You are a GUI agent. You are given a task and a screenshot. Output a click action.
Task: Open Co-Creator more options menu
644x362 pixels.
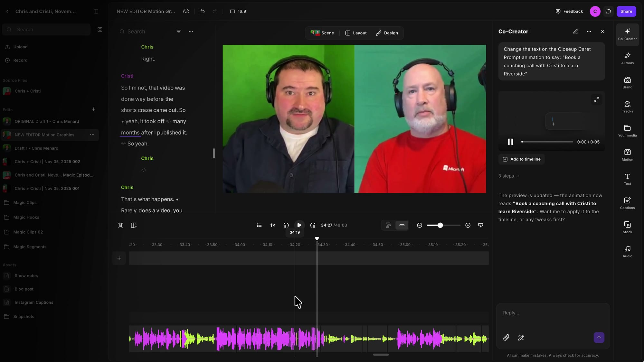(x=589, y=32)
